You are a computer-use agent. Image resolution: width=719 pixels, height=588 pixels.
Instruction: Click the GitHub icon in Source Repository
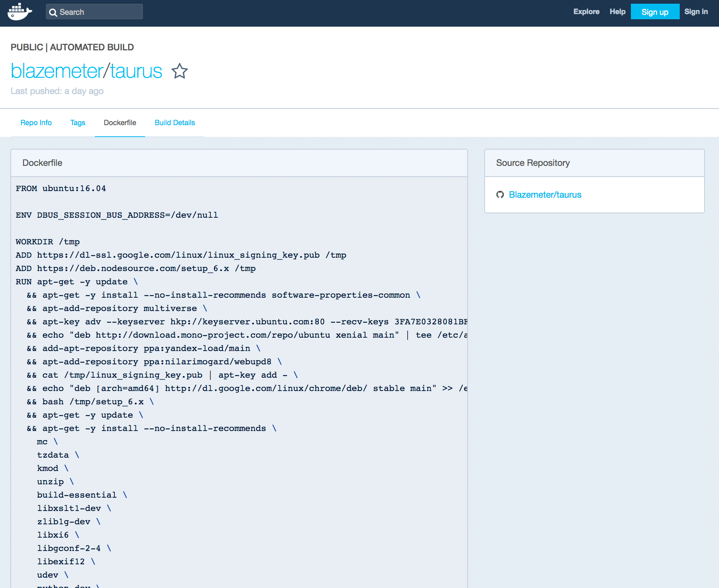tap(500, 195)
